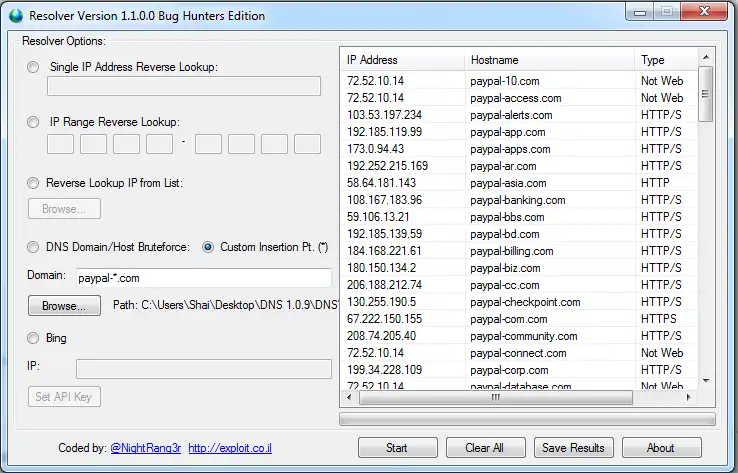
Task: Select the paypal-connect.com hostname
Action: click(518, 353)
